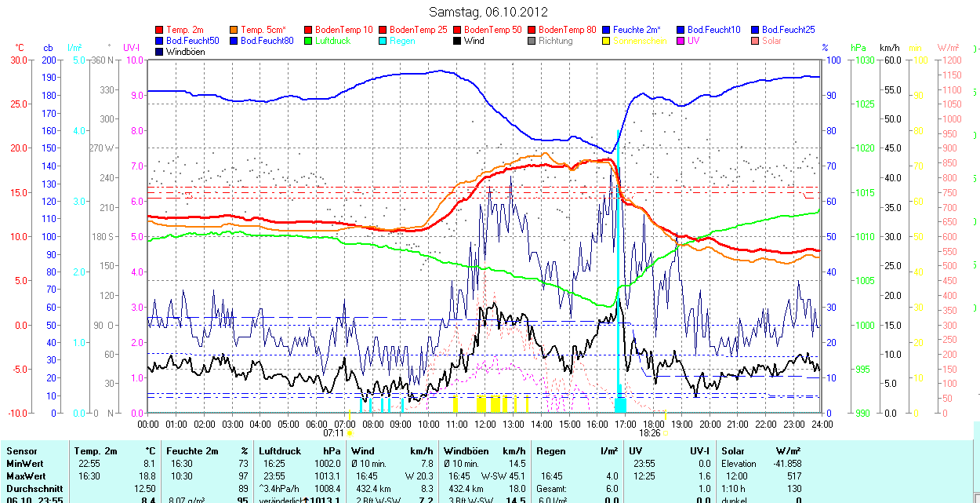Click the gray Richtung legend square

pos(532,41)
